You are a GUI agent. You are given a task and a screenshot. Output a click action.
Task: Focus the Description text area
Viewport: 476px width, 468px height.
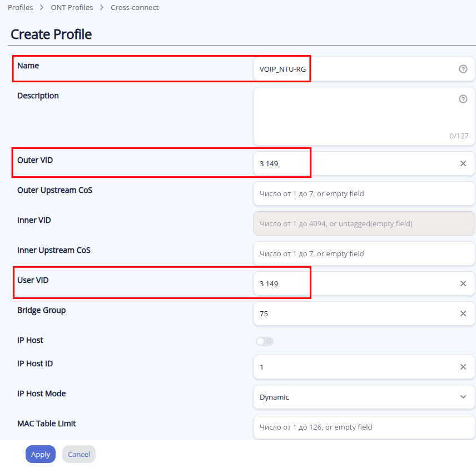(x=356, y=117)
